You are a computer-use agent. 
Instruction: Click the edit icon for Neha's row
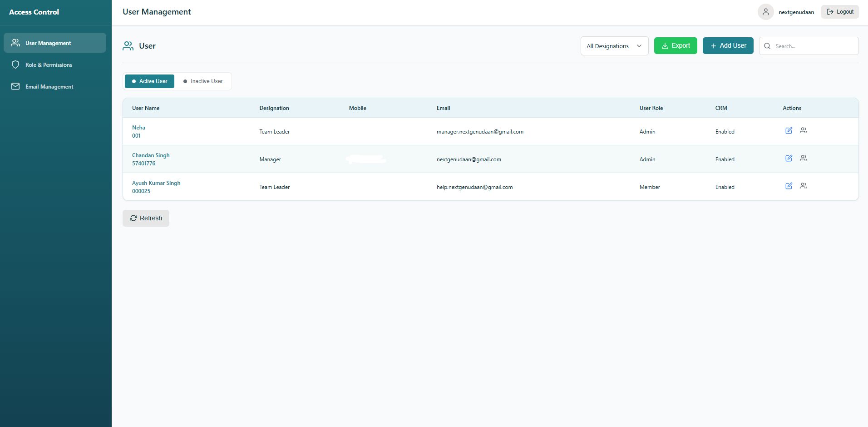click(x=789, y=130)
